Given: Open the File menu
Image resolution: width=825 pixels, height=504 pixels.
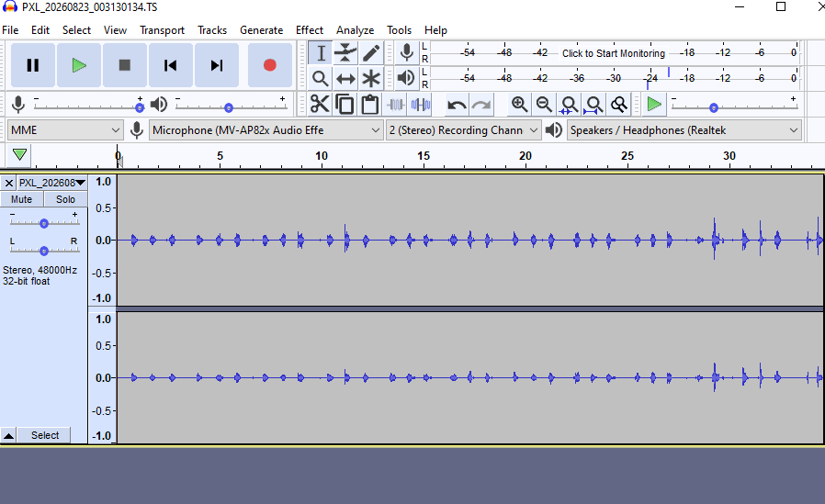Looking at the screenshot, I should (x=10, y=30).
